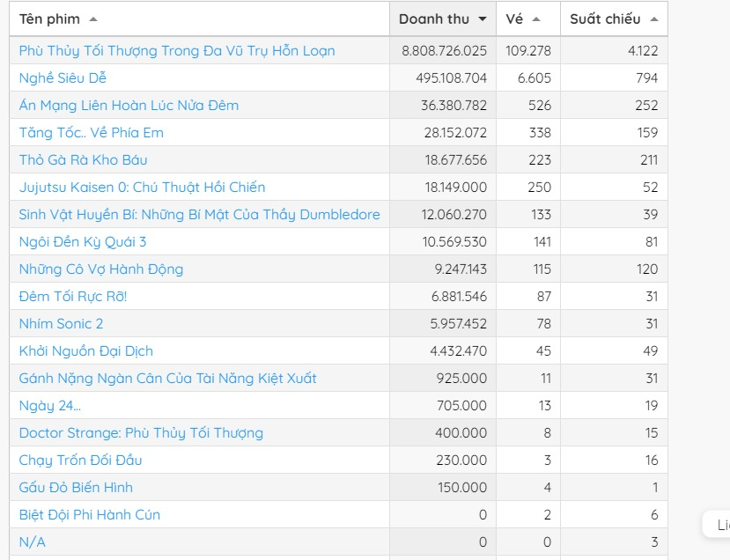This screenshot has height=560, width=730.
Task: Open the Nghề Siêu Dễ movie link
Action: click(63, 77)
